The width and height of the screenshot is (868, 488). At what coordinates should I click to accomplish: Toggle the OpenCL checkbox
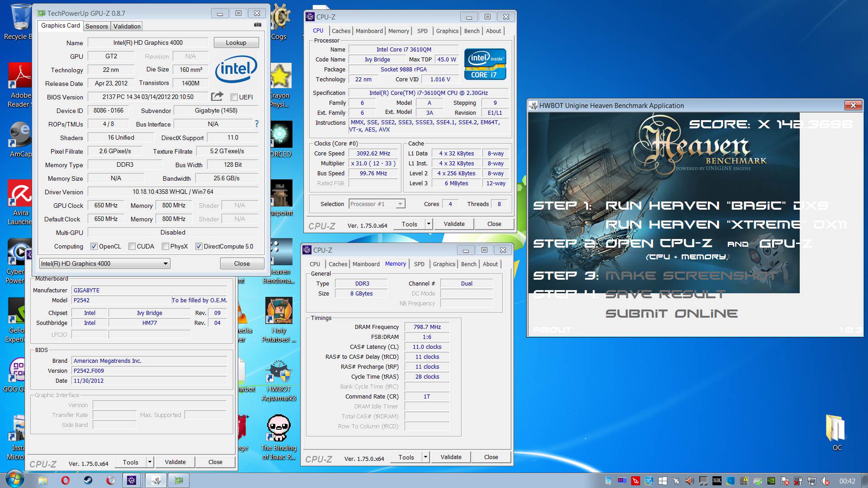tap(94, 246)
